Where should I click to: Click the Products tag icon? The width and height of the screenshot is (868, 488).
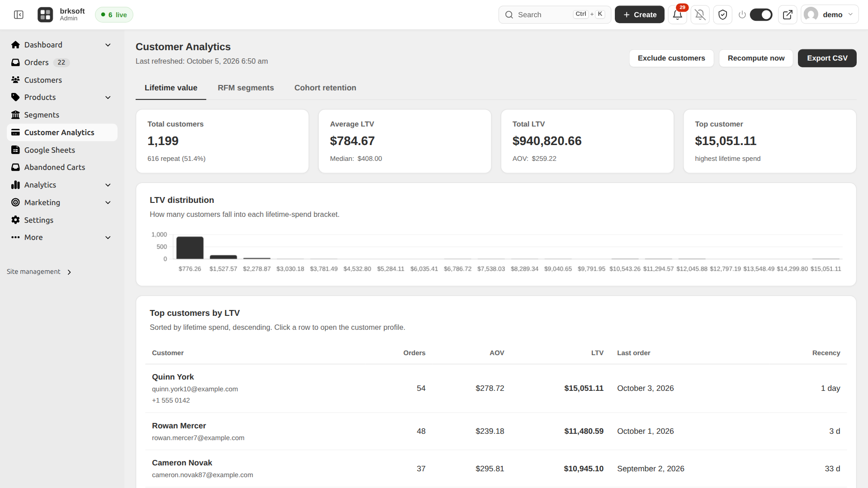click(x=15, y=97)
